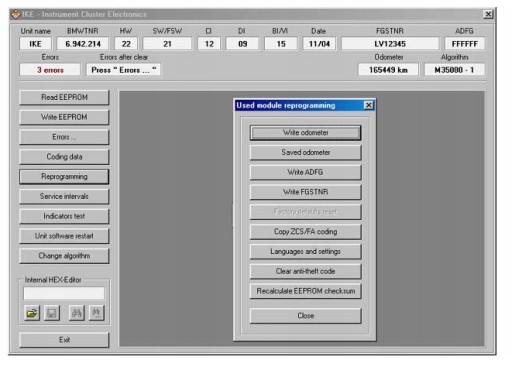The width and height of the screenshot is (512, 367).
Task: Click the Date field 11/04
Action: pos(319,44)
